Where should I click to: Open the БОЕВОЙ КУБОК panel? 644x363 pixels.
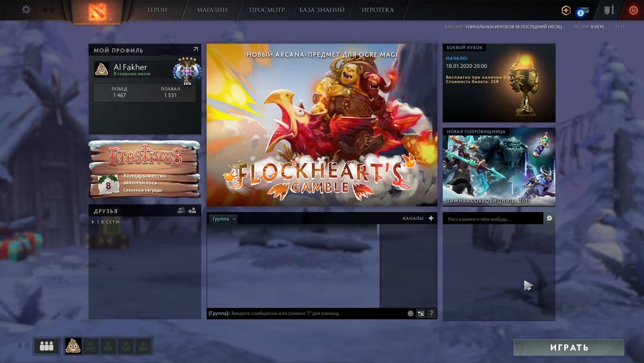499,83
